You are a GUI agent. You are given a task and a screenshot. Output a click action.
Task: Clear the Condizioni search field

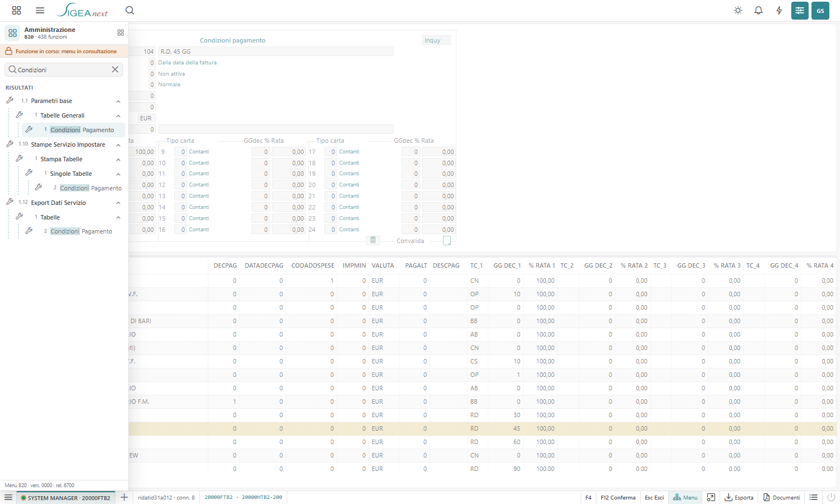point(115,69)
